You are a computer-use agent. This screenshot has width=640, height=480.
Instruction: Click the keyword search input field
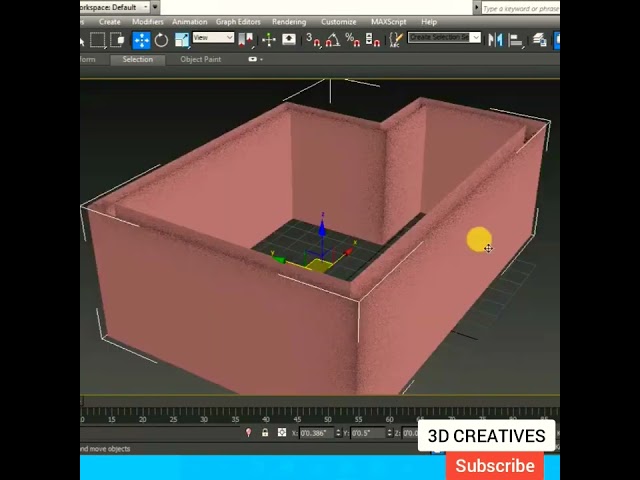pos(520,8)
